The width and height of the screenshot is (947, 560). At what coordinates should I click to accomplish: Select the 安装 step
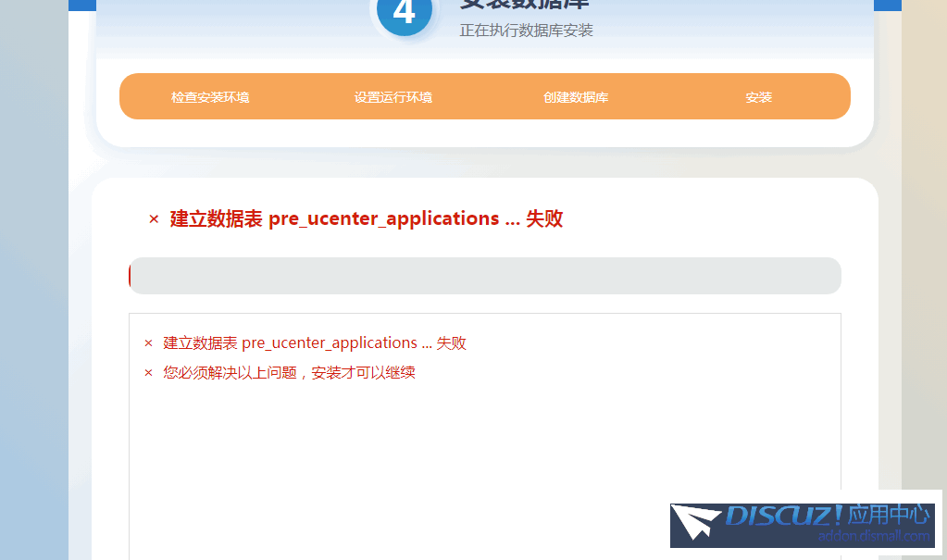(x=758, y=97)
